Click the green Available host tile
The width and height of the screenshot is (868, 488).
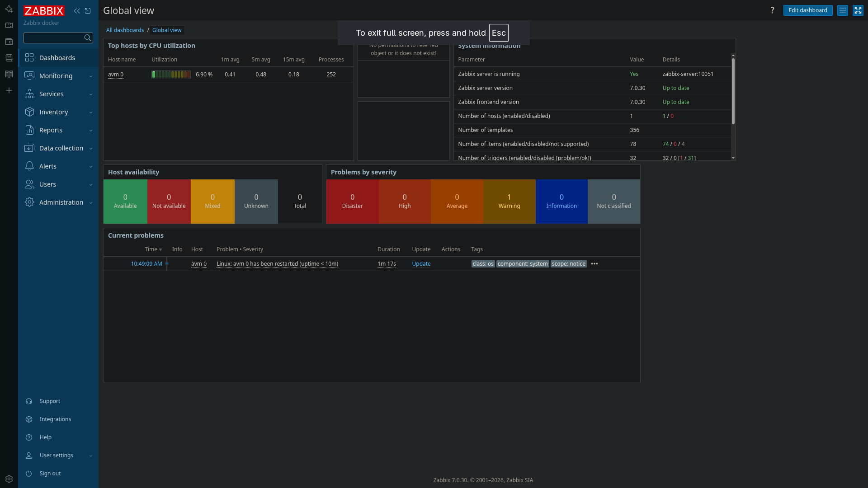click(125, 202)
